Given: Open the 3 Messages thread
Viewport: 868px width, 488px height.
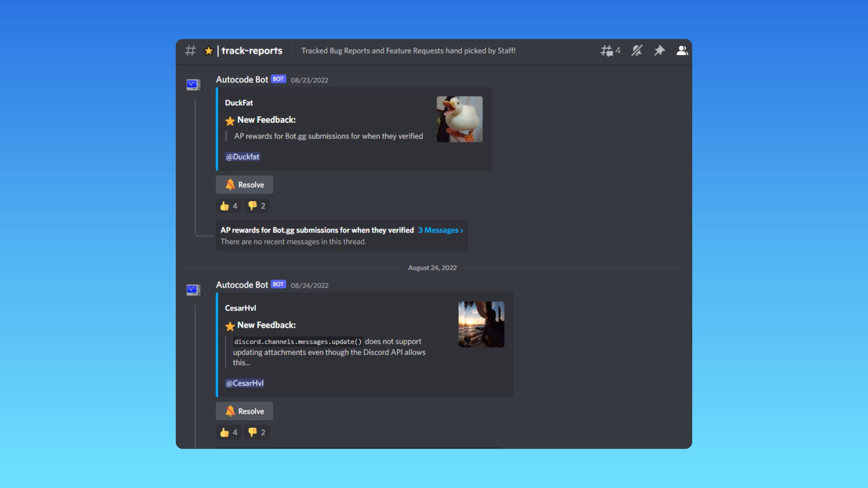Looking at the screenshot, I should pos(439,230).
